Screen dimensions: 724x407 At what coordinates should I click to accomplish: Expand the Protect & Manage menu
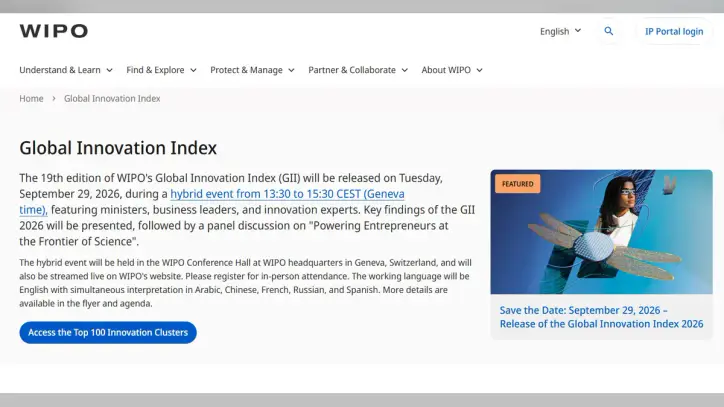click(252, 70)
